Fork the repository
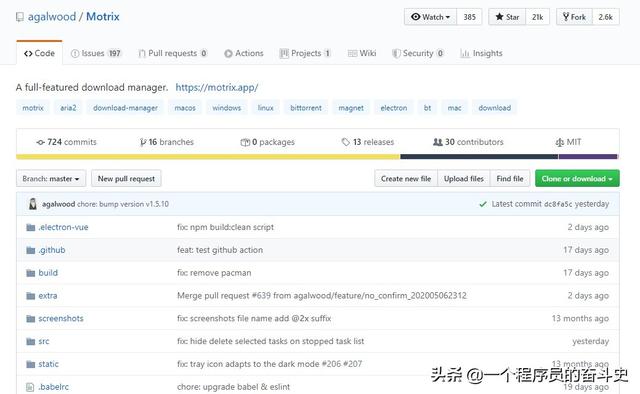This screenshot has width=640, height=394. 574,17
